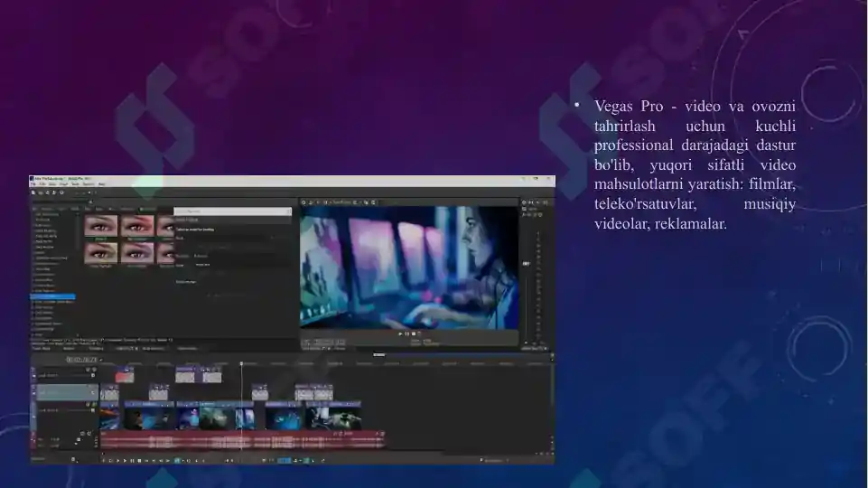Screen dimensions: 868x488
Task: Open the View menu
Action: (x=52, y=183)
